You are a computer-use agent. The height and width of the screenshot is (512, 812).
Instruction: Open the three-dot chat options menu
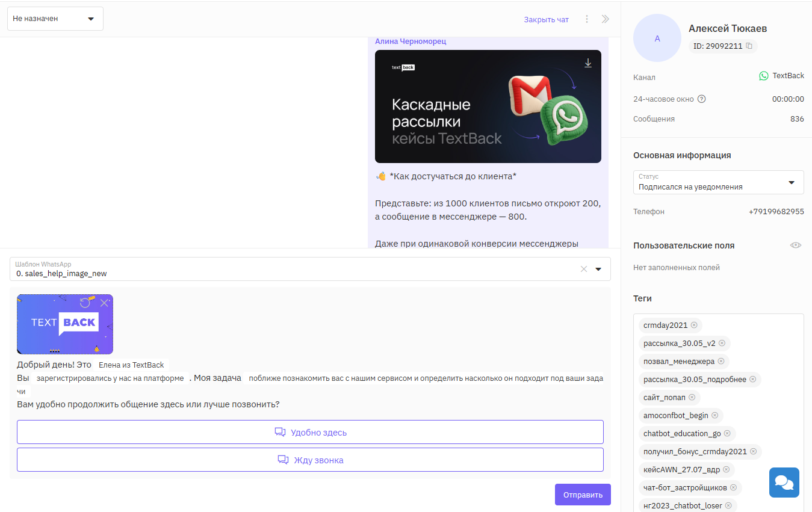click(587, 19)
